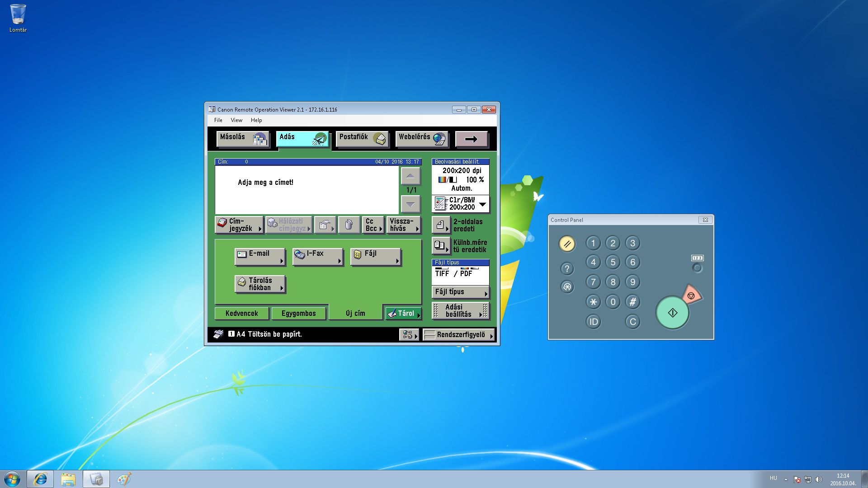Click the help question mark key

click(567, 269)
